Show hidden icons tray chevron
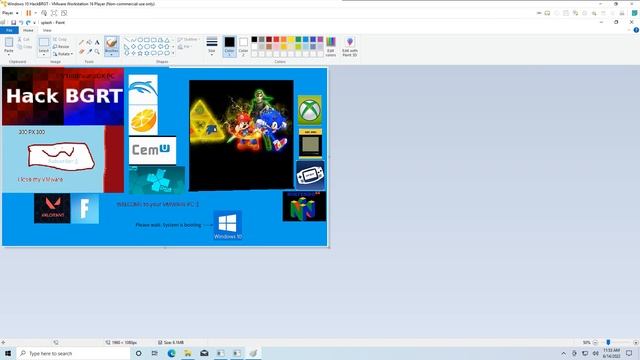Screen dimensions: 640x360 564,353
